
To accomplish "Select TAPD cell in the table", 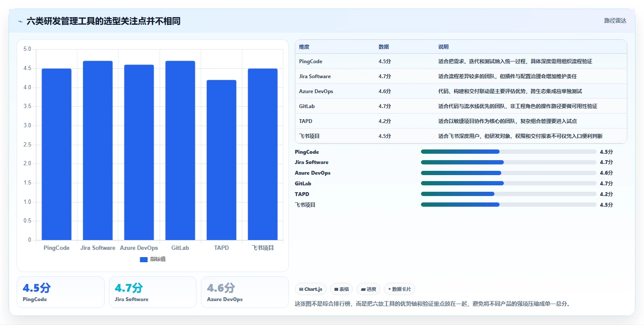I will [306, 121].
